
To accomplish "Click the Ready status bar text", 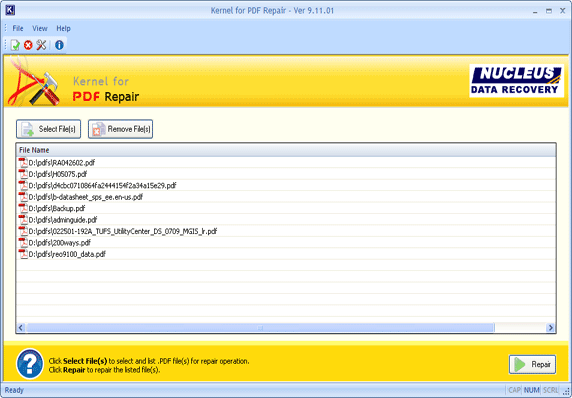I will (14, 390).
